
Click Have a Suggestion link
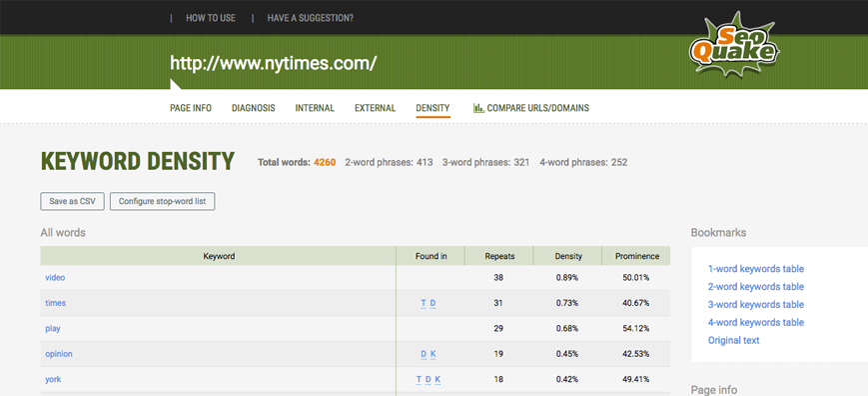tap(310, 18)
